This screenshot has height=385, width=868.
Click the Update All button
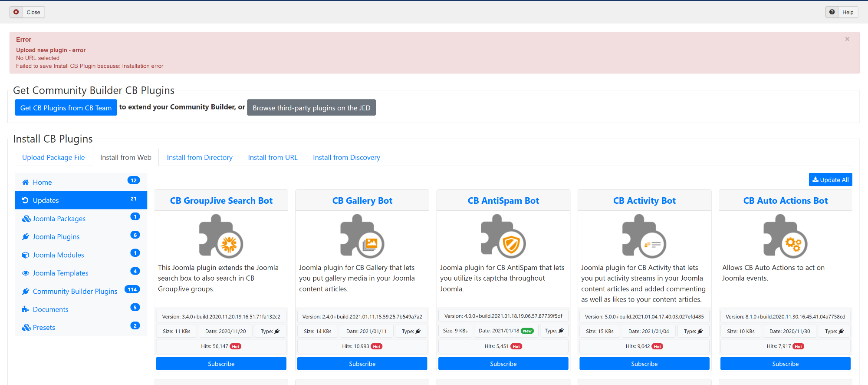coord(830,179)
